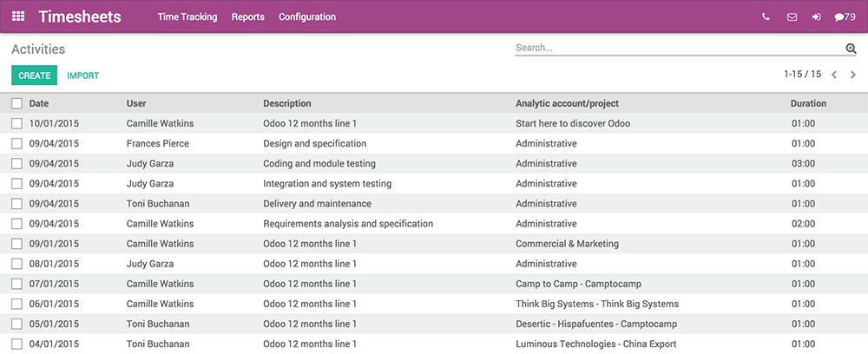Tick checkbox for Integration and system testing
The height and width of the screenshot is (354, 868).
tap(17, 184)
